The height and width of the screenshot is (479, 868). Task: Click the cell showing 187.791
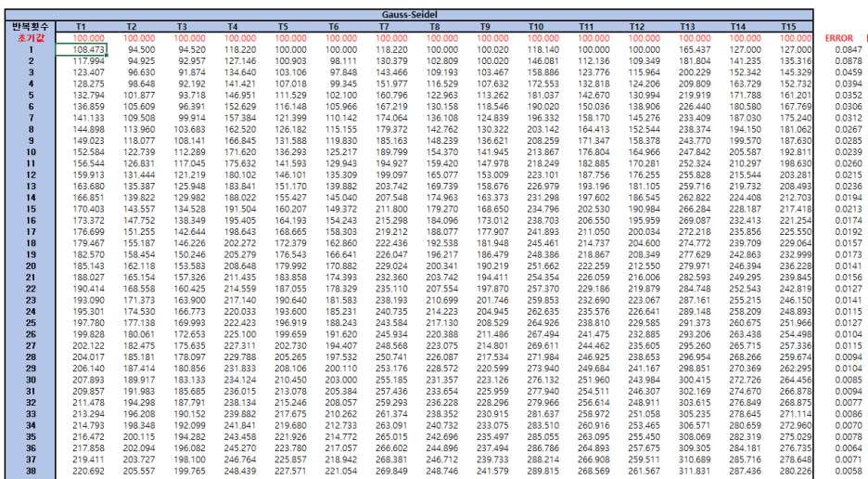182,403
